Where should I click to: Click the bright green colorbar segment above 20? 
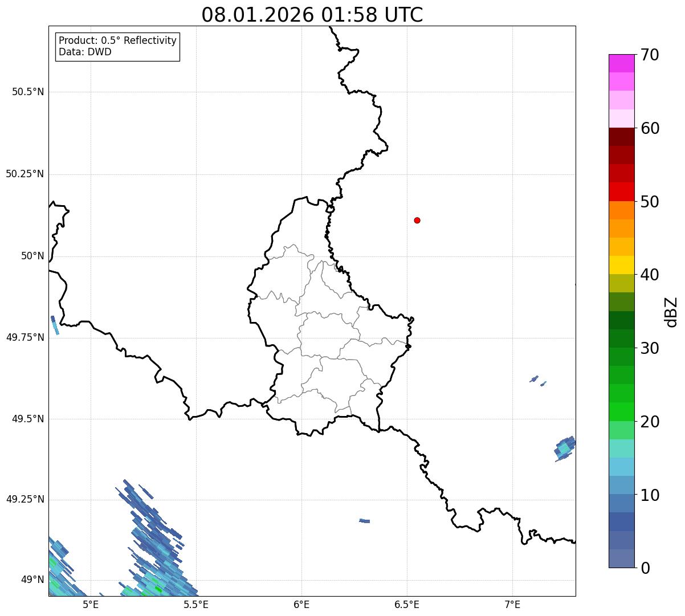click(x=621, y=412)
